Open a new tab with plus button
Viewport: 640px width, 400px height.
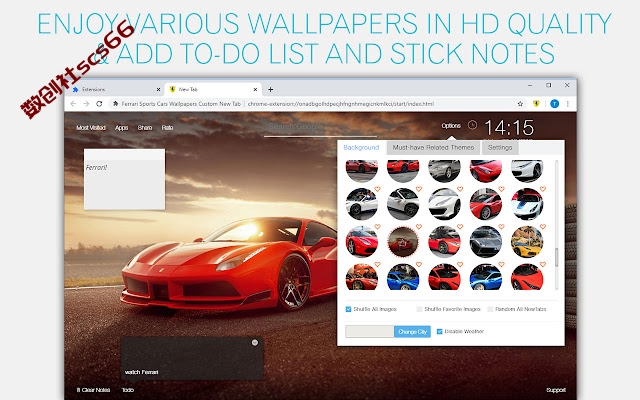pyautogui.click(x=270, y=89)
